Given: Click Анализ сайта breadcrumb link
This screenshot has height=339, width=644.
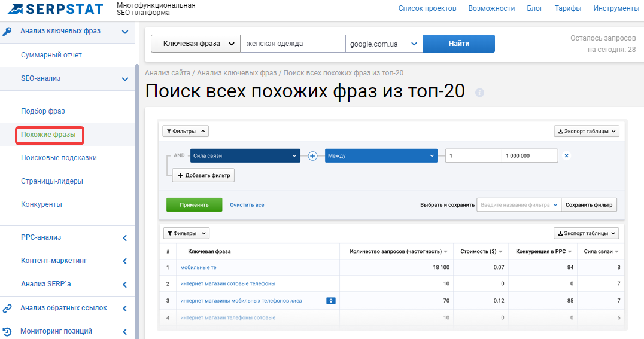Looking at the screenshot, I should pos(168,73).
